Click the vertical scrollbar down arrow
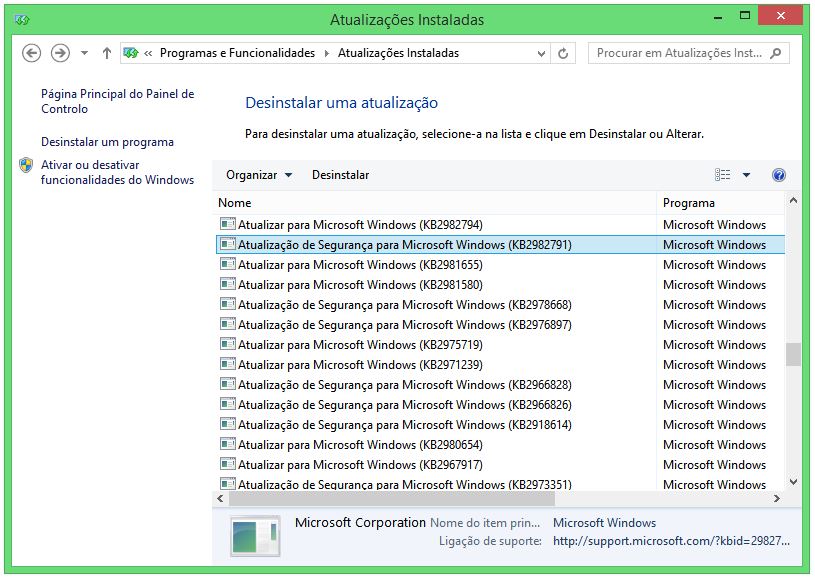Viewport: 815px width, 578px height. (793, 482)
